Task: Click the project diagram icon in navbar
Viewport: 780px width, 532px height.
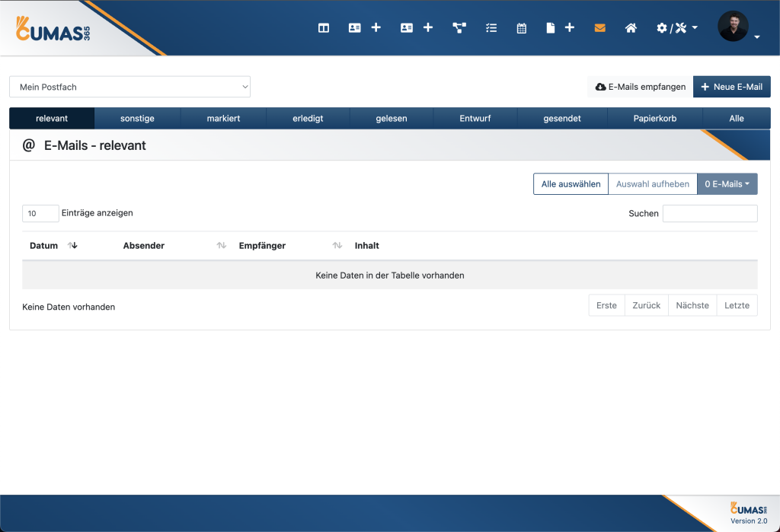Action: coord(459,28)
